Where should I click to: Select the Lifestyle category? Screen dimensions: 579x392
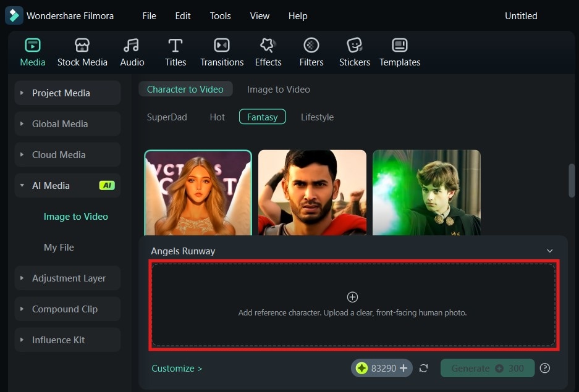317,117
